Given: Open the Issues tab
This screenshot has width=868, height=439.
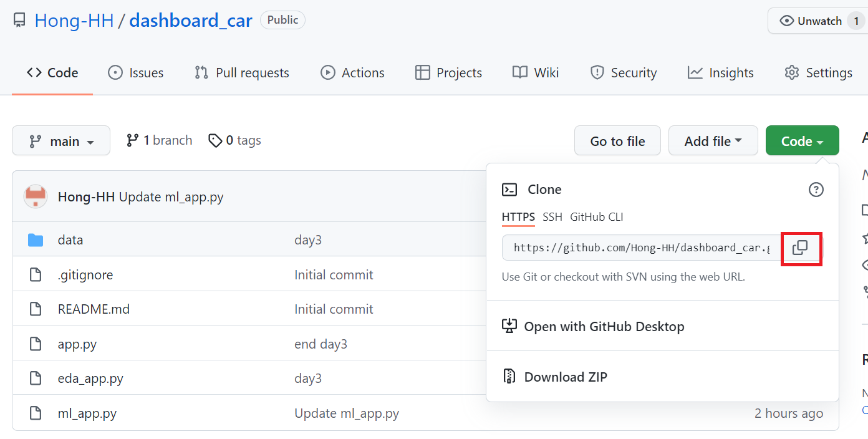Looking at the screenshot, I should 135,73.
